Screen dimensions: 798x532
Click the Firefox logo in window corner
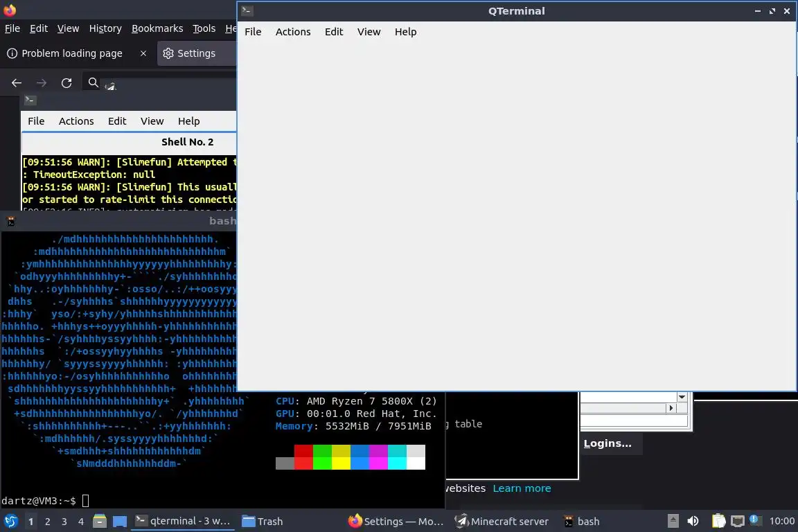10,9
